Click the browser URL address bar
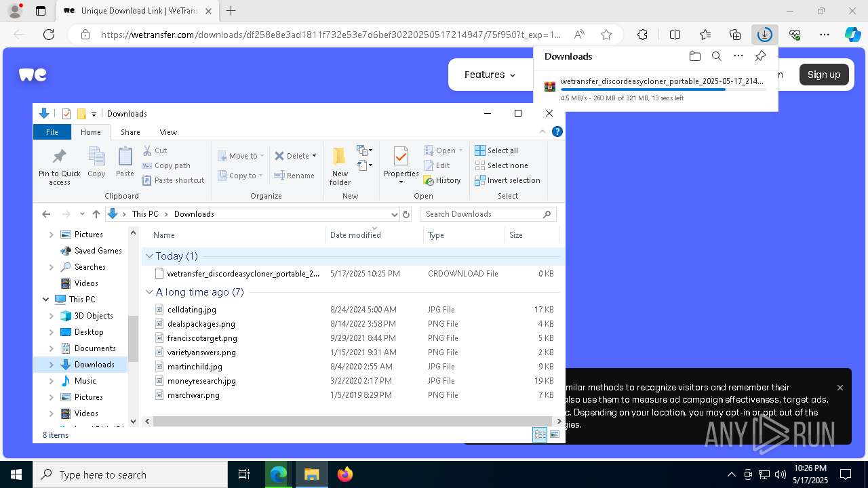 click(x=331, y=35)
